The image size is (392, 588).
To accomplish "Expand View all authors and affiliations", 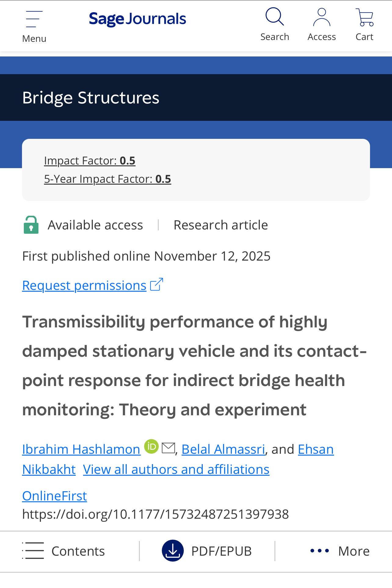I will (176, 470).
